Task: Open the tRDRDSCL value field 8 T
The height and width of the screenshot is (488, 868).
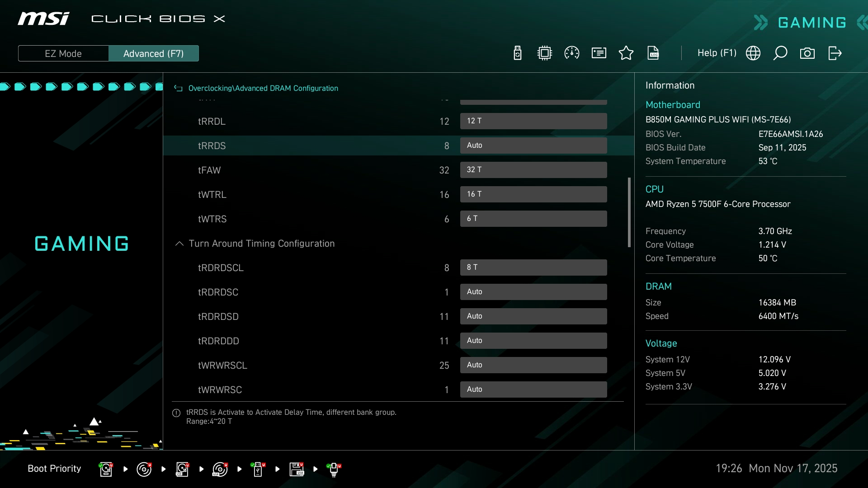Action: click(x=533, y=267)
